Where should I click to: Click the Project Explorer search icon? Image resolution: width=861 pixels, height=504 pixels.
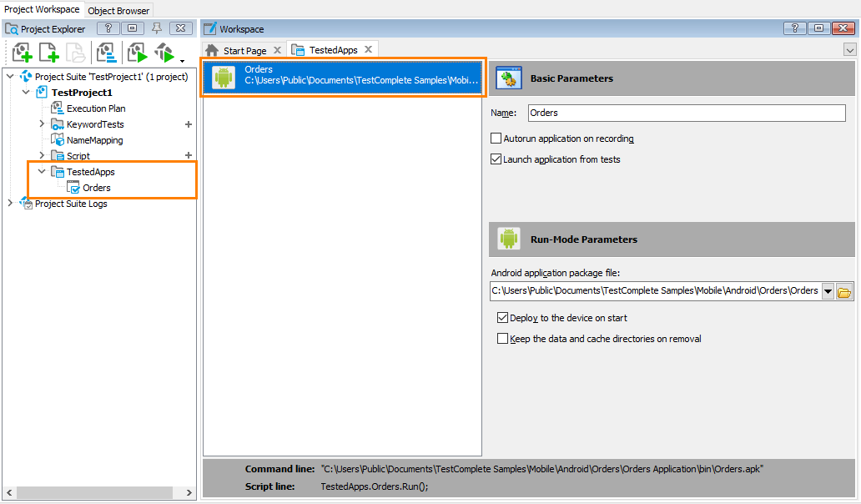coord(11,28)
